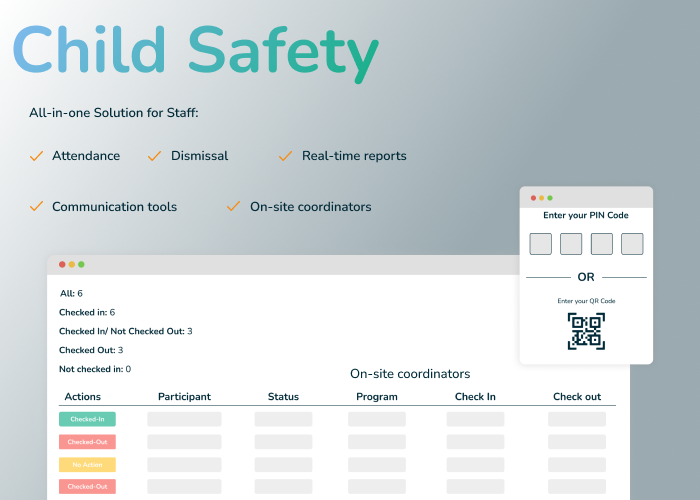The image size is (700, 500).
Task: Select the first PIN code digit box
Action: (x=541, y=244)
